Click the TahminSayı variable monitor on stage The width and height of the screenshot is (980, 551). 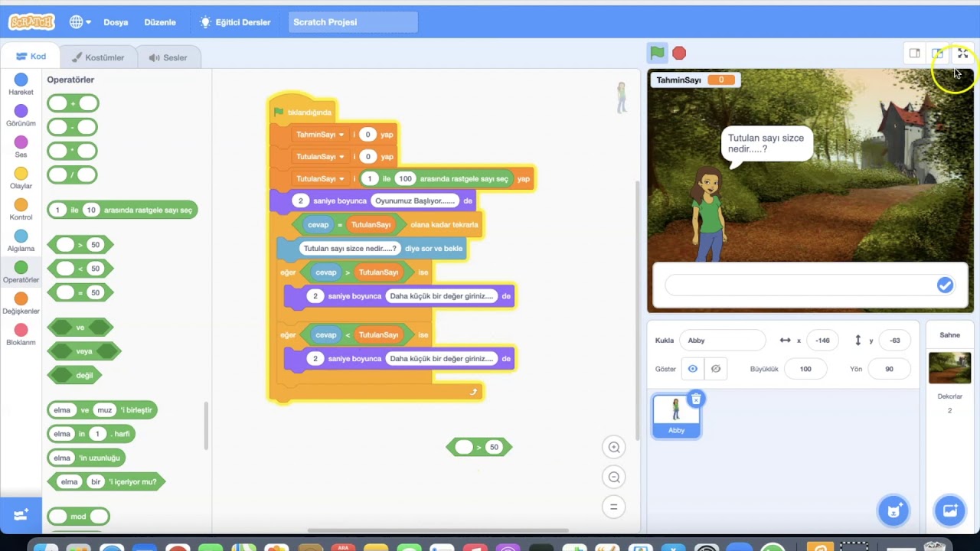694,80
